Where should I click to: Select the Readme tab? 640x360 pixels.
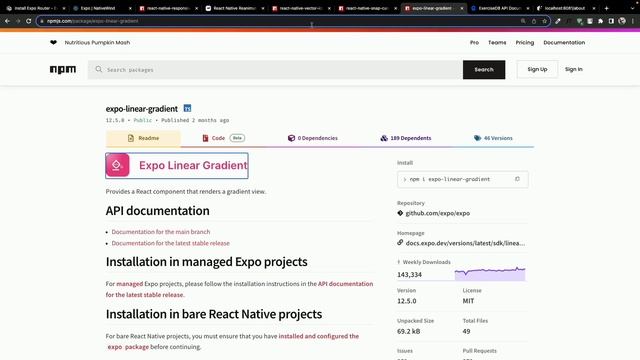[143, 138]
